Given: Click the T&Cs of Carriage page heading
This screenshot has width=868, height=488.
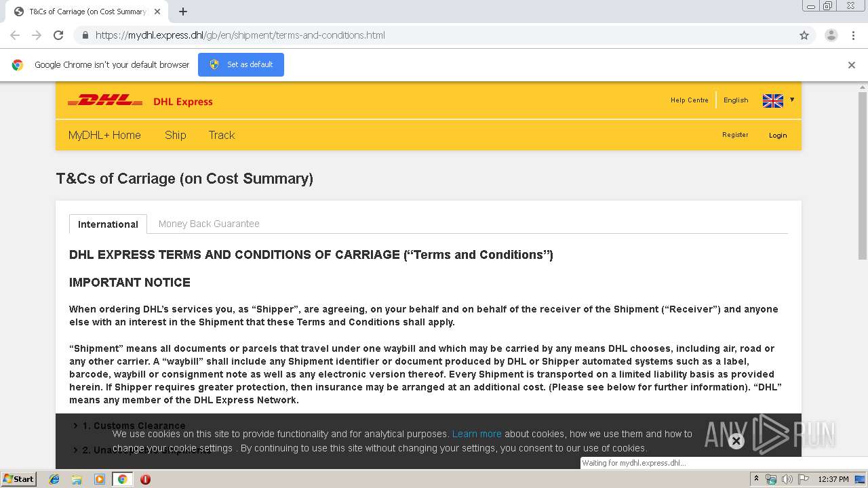Looking at the screenshot, I should pyautogui.click(x=184, y=179).
